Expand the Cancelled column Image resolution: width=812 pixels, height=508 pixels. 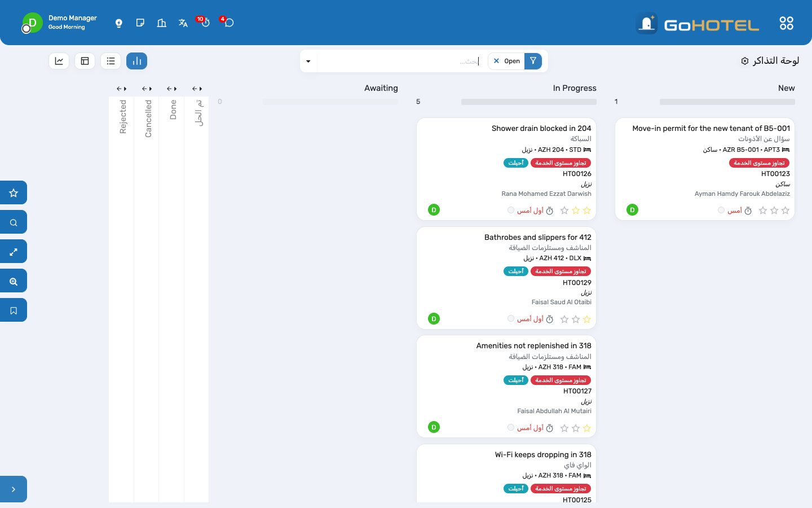coord(147,89)
